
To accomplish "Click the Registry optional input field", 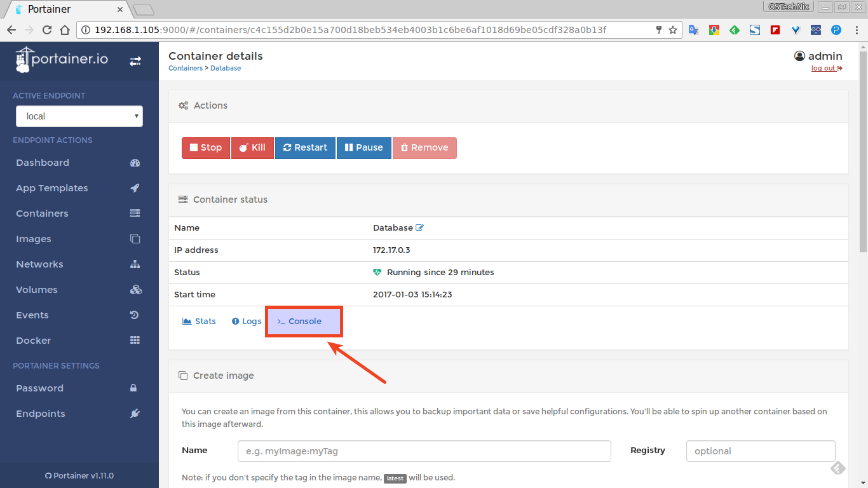I will (x=761, y=451).
